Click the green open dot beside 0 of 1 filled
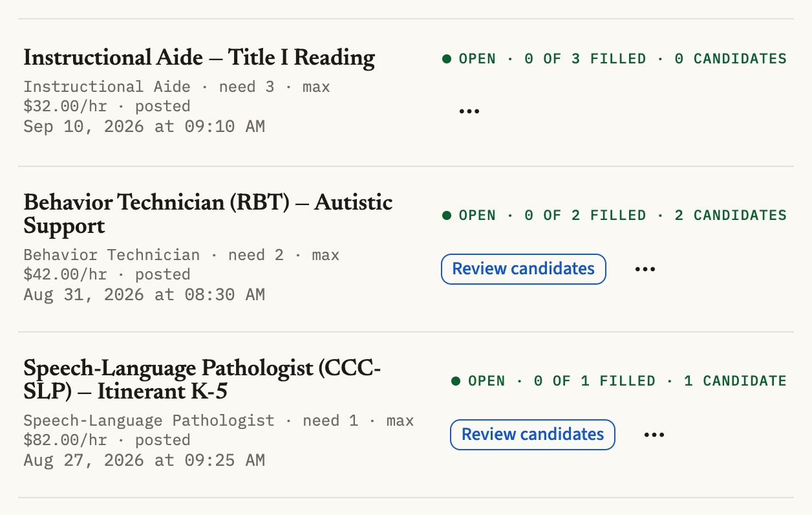 [456, 381]
